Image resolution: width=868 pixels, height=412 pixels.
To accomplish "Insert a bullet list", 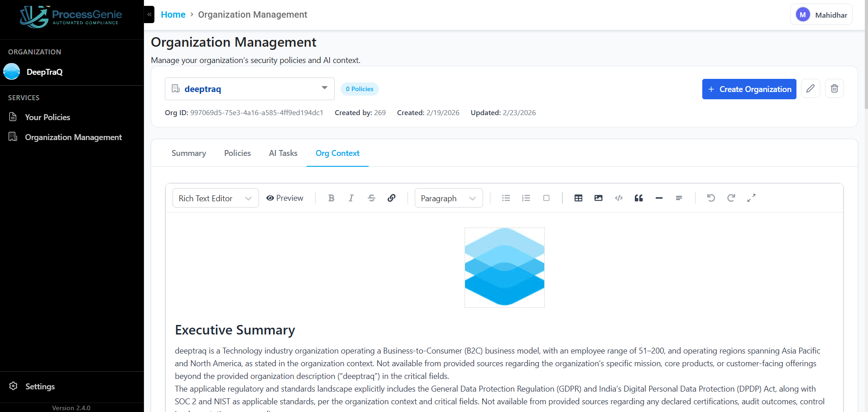I will (x=506, y=198).
